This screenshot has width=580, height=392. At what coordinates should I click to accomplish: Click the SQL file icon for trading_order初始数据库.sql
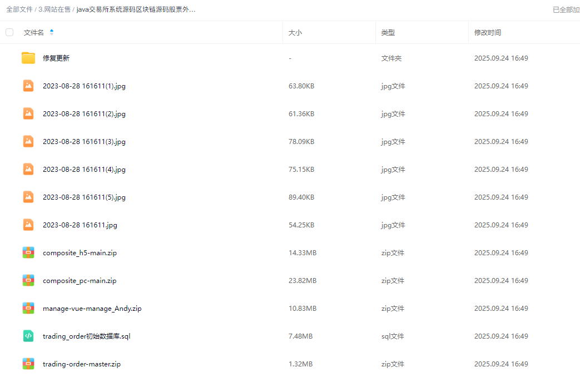click(x=28, y=336)
